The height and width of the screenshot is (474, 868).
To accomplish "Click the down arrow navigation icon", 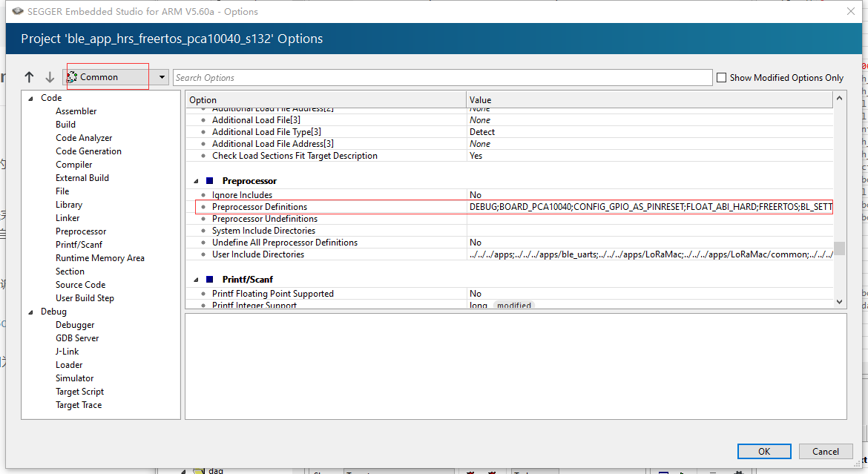I will click(50, 76).
